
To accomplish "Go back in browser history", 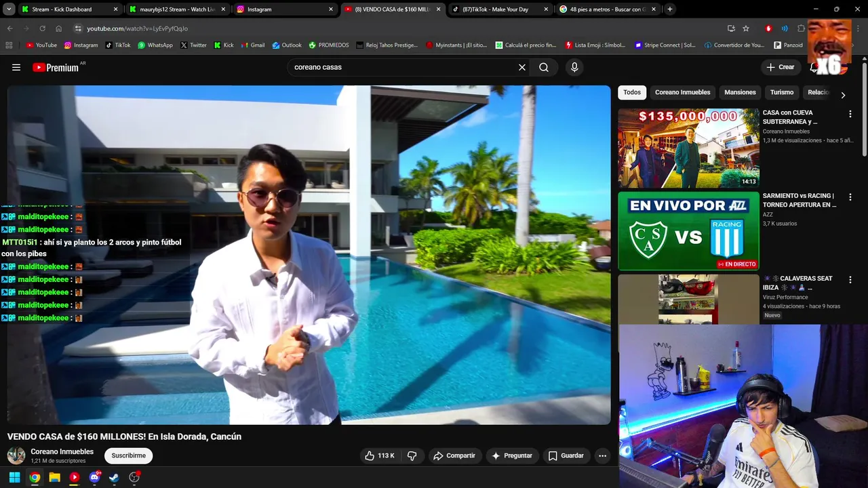I will (9, 28).
